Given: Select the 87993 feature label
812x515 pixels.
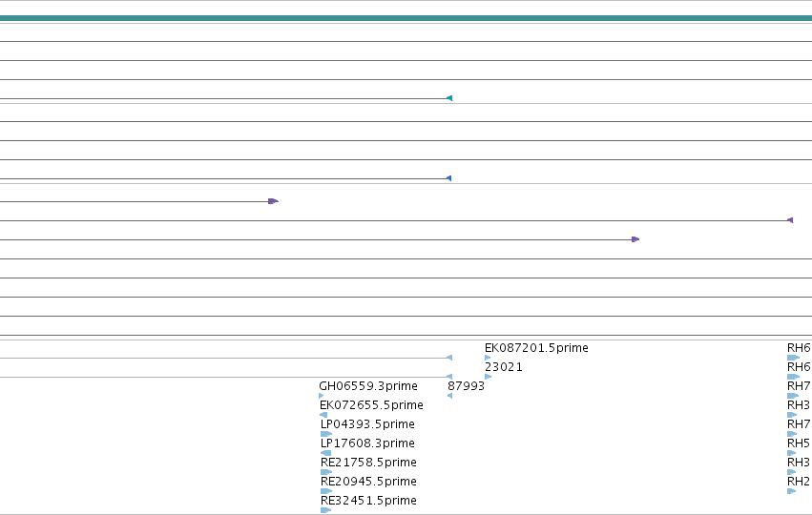Looking at the screenshot, I should pyautogui.click(x=466, y=386).
